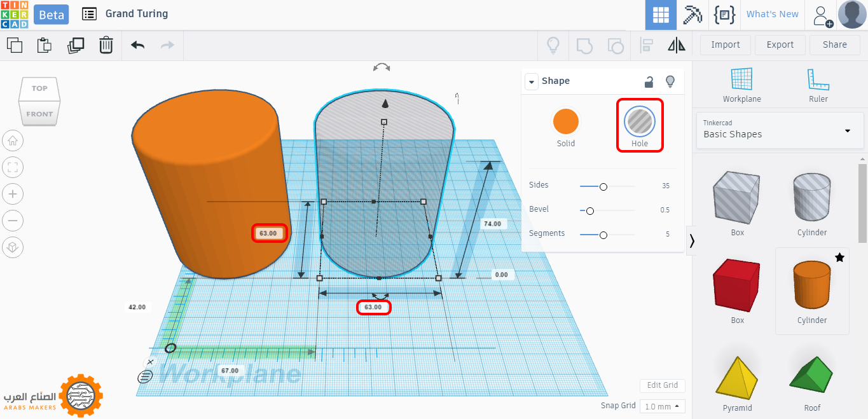This screenshot has height=419, width=868.
Task: Click the Grand Turing design name
Action: pos(137,13)
